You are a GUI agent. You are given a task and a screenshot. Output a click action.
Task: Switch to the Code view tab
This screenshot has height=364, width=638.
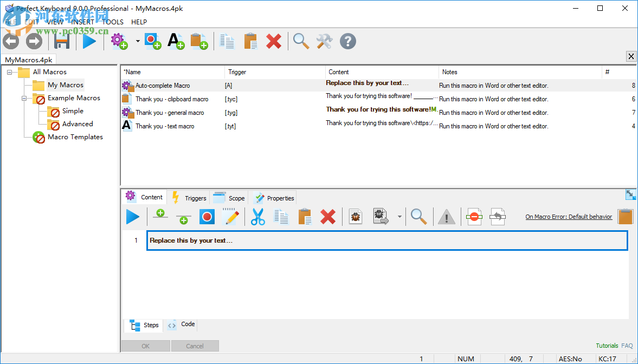click(x=182, y=324)
